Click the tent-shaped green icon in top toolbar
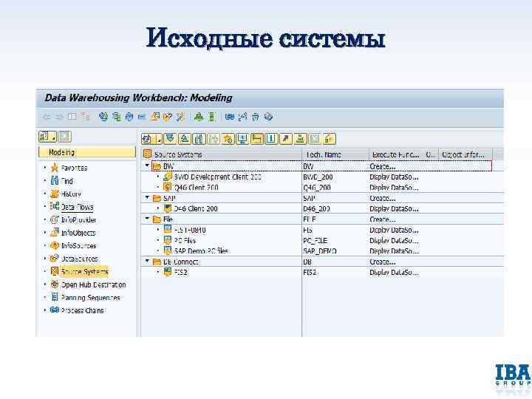 pyautogui.click(x=199, y=117)
